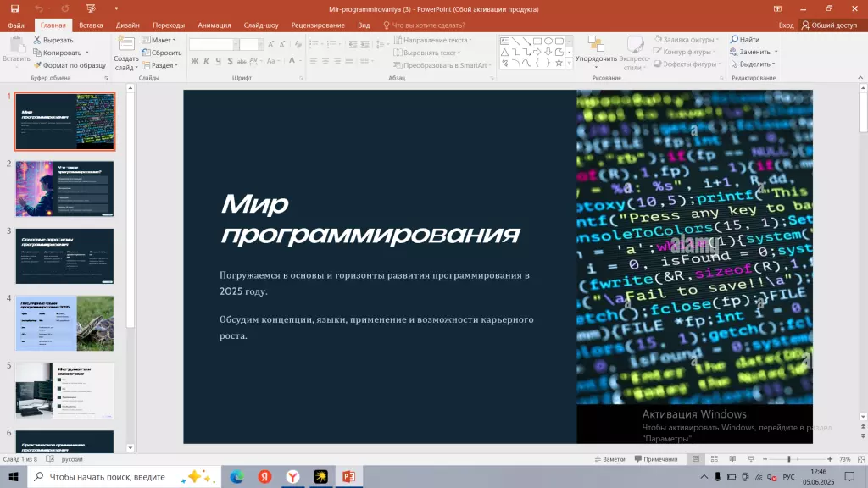The height and width of the screenshot is (488, 868).
Task: Open the Заметки notes icon
Action: click(604, 458)
